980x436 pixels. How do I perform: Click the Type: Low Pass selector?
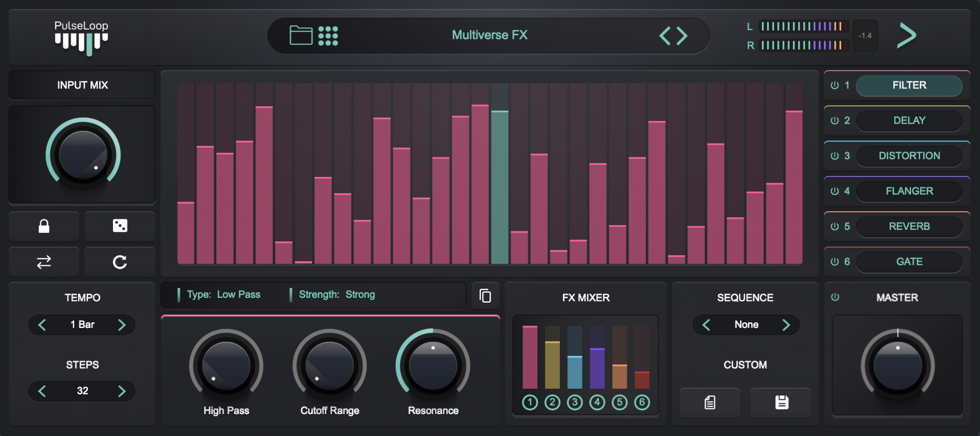223,295
